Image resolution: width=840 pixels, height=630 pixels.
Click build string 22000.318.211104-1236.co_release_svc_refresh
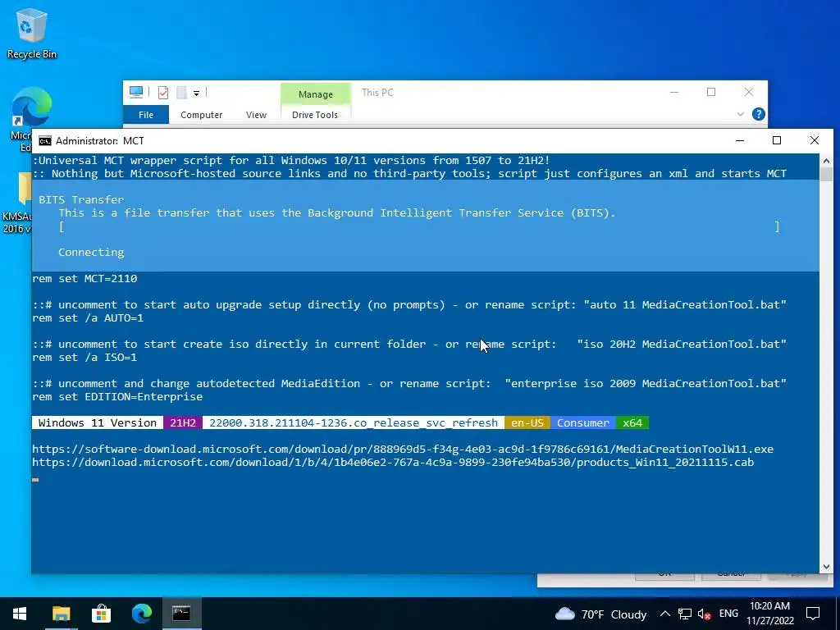354,422
